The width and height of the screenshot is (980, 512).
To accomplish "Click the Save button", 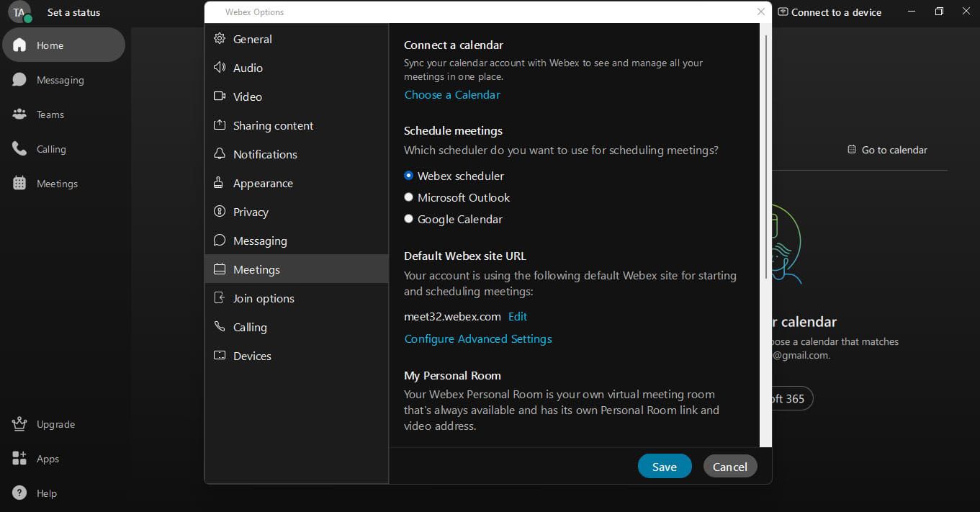I will [x=664, y=467].
